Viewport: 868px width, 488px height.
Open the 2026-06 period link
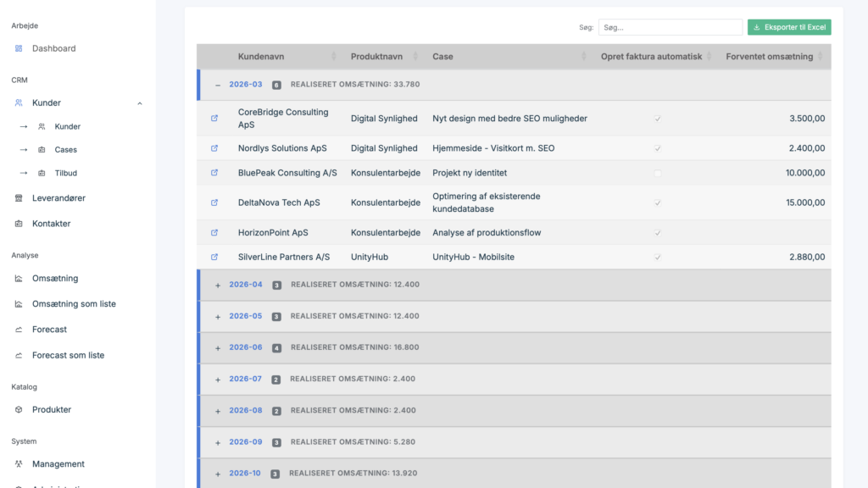click(246, 347)
